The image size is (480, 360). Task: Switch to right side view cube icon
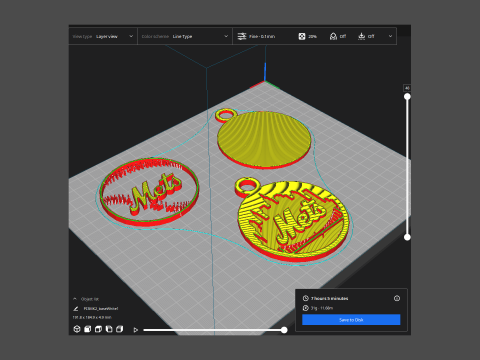click(x=119, y=329)
